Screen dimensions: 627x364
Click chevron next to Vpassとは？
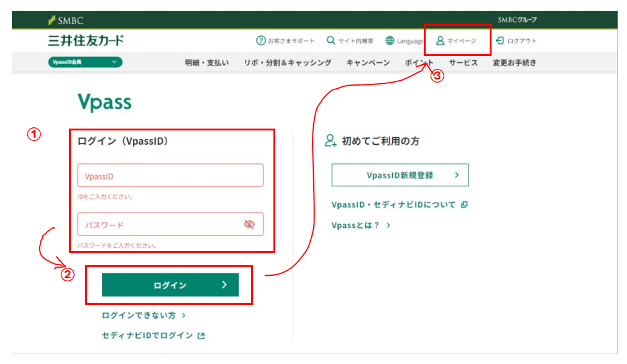pos(388,225)
